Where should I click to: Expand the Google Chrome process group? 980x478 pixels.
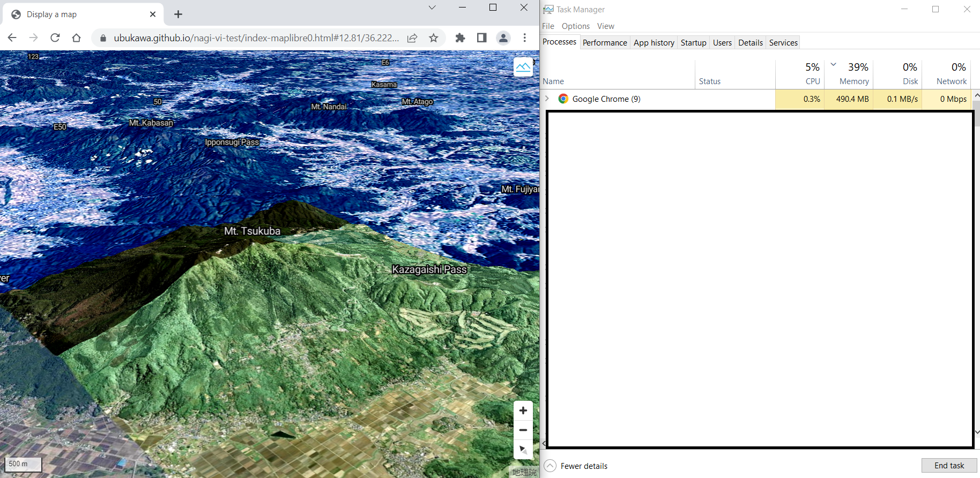[x=547, y=99]
